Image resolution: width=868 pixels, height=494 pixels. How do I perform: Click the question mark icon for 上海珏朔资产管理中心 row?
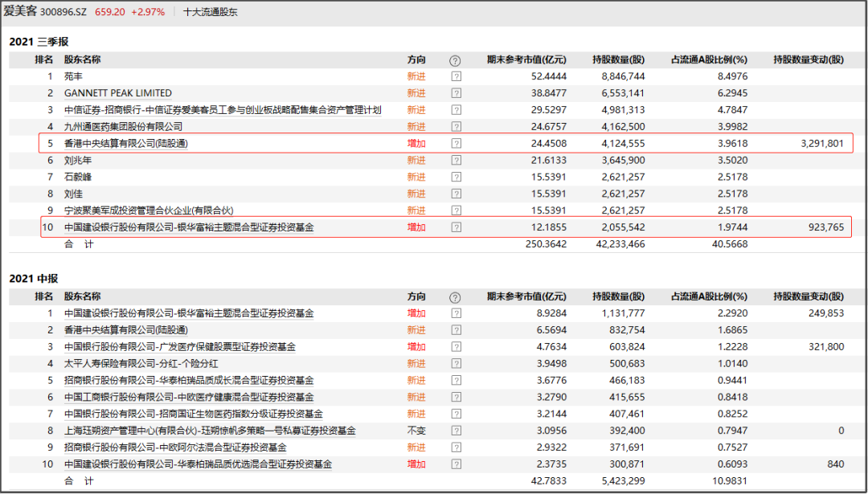[457, 431]
